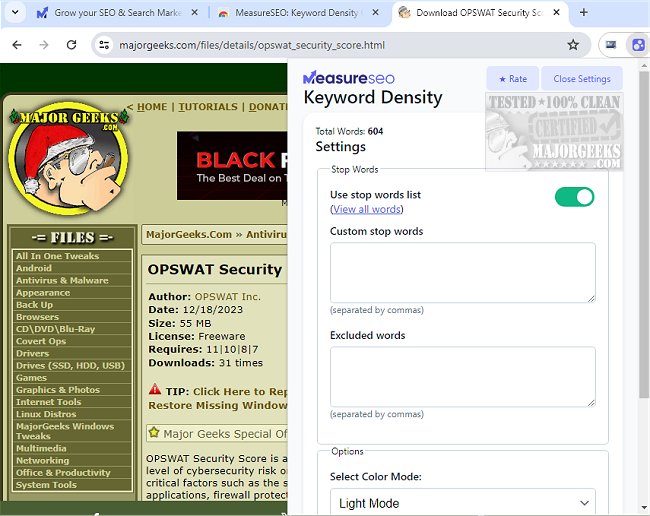Open the Select Color Mode dropdown
This screenshot has width=650, height=516.
(463, 502)
